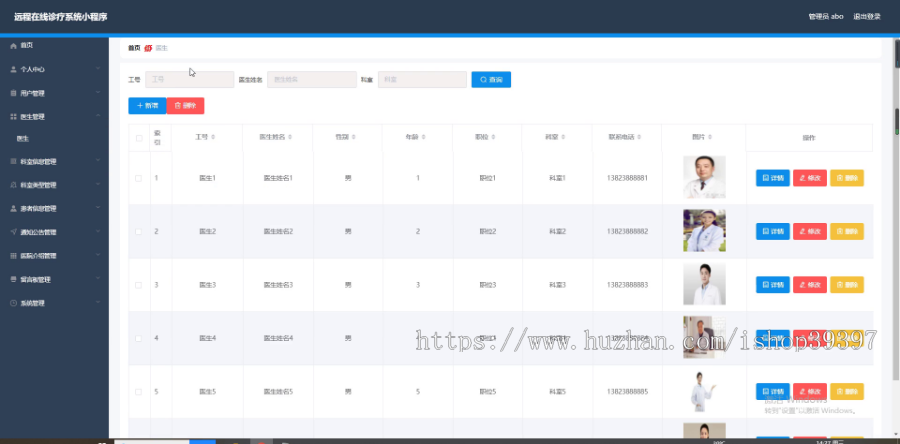Tick the checkbox for row 医生2

pyautogui.click(x=138, y=232)
